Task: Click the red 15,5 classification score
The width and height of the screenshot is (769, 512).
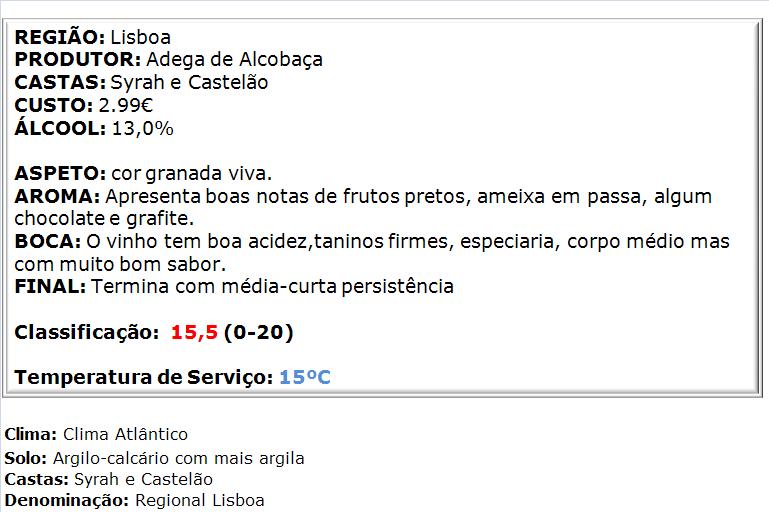Action: (194, 333)
